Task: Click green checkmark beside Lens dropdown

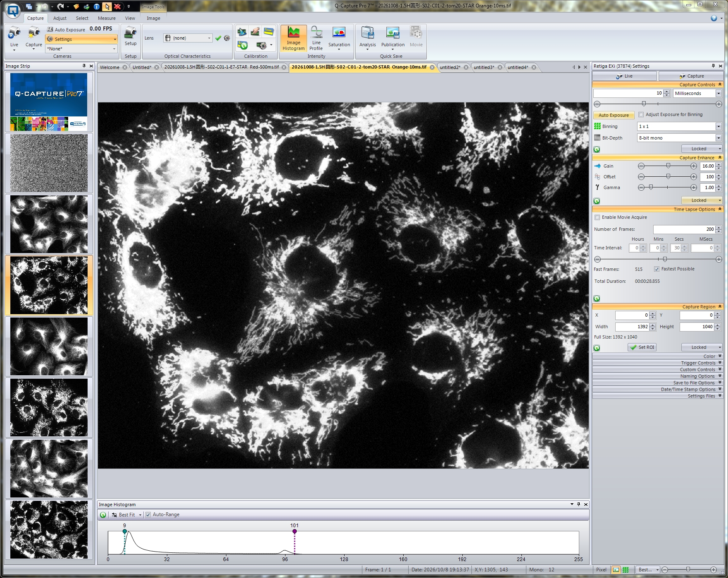Action: (x=218, y=38)
